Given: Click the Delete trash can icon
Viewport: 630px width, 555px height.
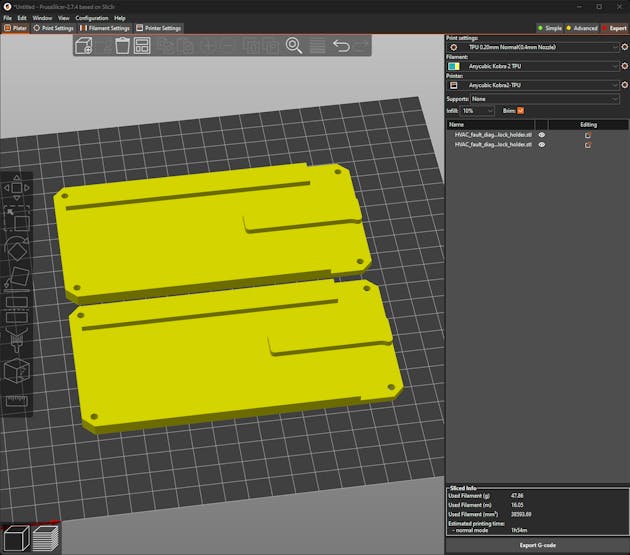Looking at the screenshot, I should point(122,46).
